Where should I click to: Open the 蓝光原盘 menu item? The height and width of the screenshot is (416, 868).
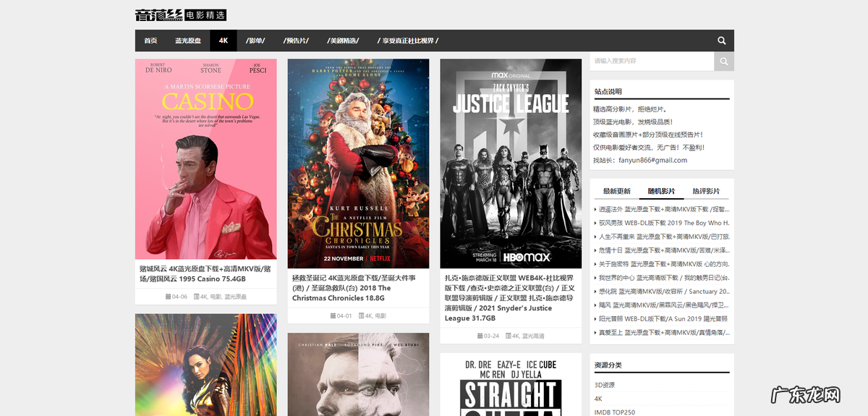[x=188, y=41]
